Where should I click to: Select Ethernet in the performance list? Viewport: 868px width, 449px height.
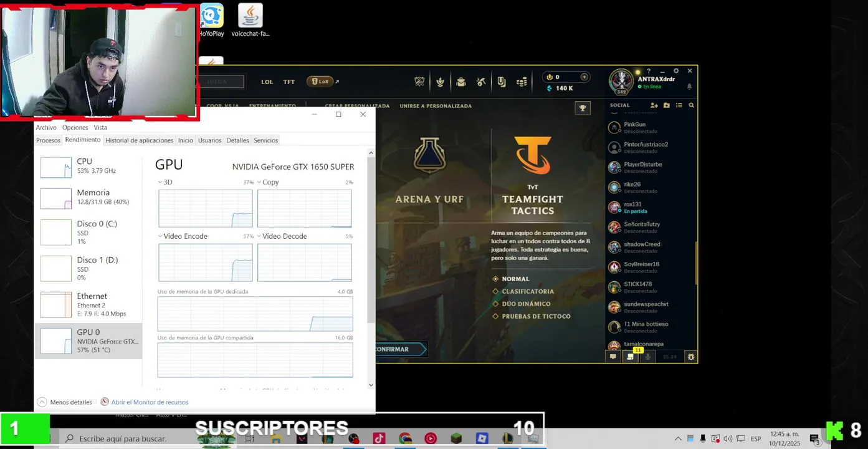[x=88, y=304]
